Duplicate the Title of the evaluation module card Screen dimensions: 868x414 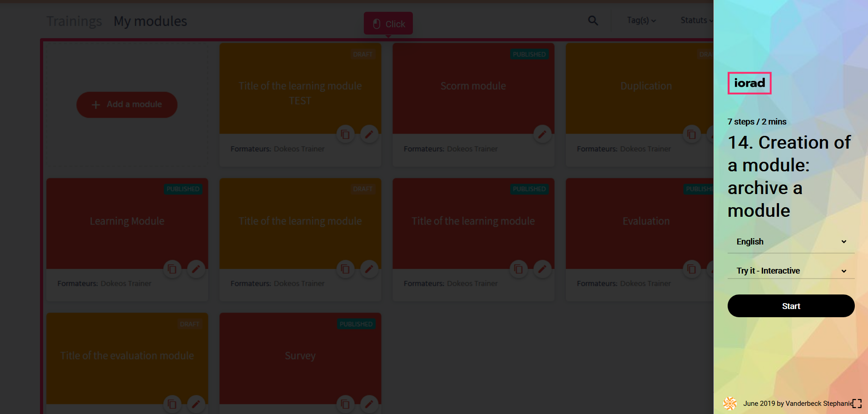[172, 404]
